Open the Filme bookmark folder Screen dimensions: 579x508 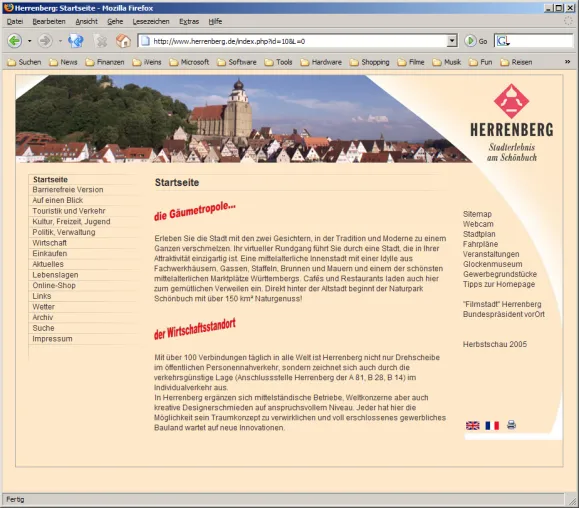click(x=411, y=62)
